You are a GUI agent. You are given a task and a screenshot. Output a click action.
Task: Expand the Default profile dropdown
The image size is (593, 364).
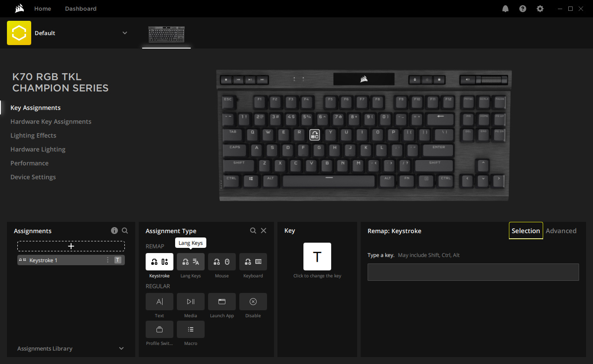(125, 33)
